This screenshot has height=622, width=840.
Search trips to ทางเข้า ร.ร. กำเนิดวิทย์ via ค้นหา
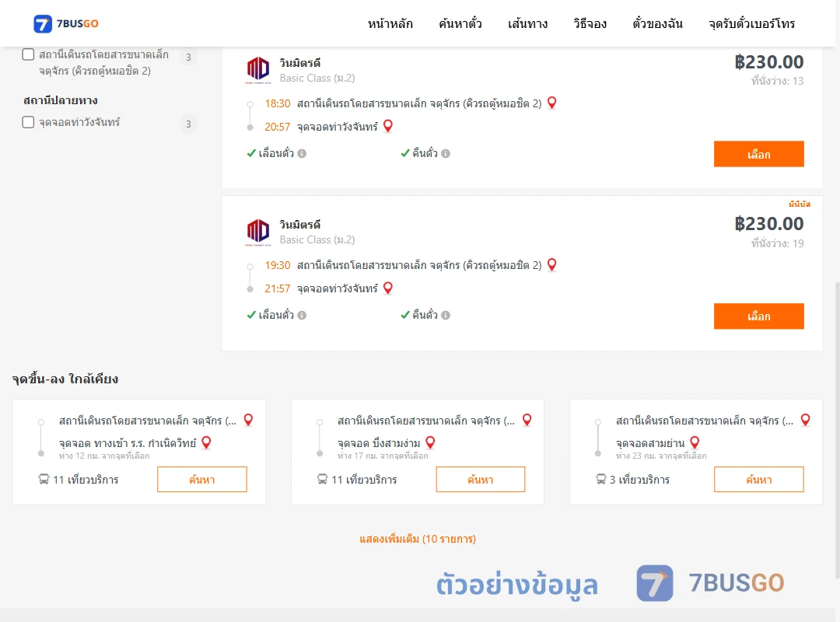pos(202,480)
